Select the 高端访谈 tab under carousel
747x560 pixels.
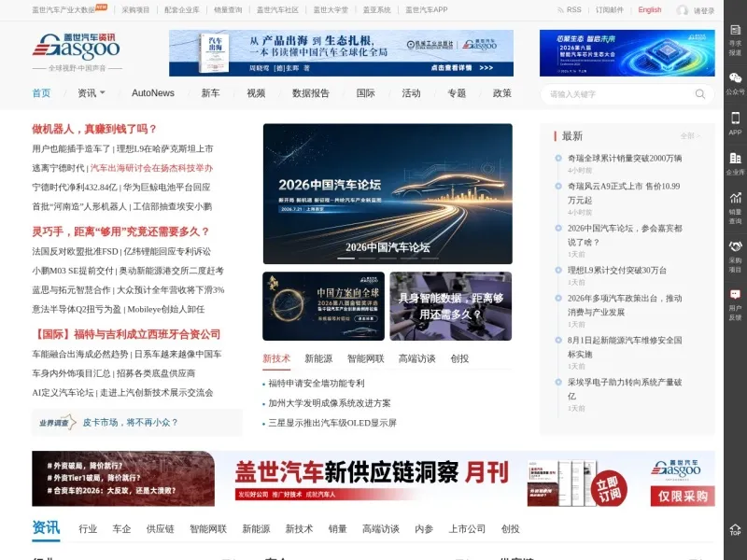(416, 358)
